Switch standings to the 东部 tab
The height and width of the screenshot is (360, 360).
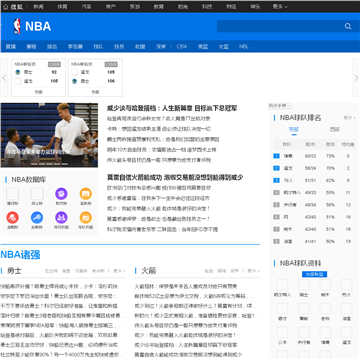[x=294, y=129]
